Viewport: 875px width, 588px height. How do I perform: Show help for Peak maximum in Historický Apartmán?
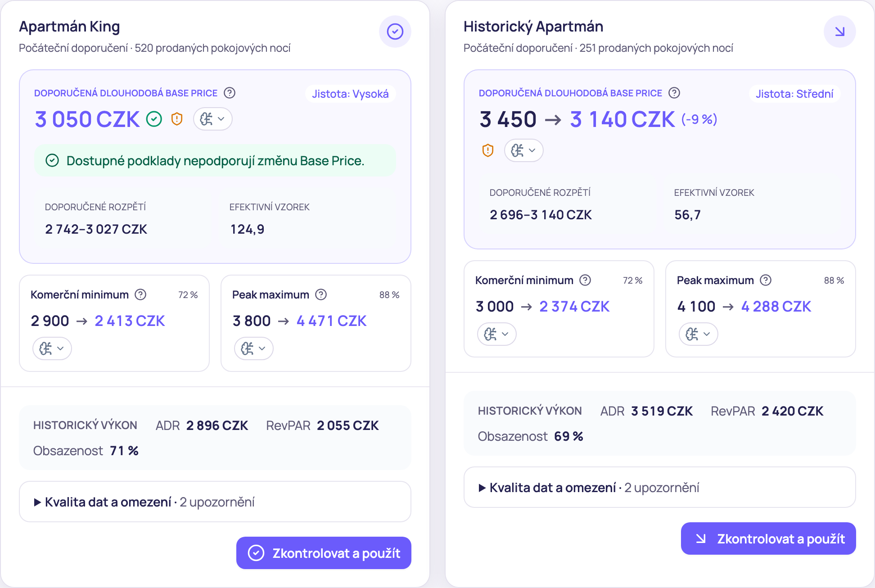tap(766, 280)
